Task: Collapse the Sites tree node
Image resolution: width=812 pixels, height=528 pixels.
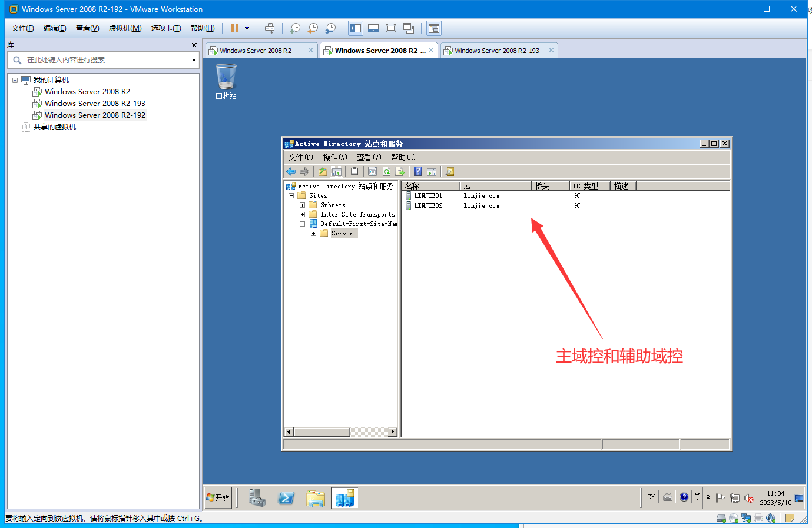Action: (291, 195)
